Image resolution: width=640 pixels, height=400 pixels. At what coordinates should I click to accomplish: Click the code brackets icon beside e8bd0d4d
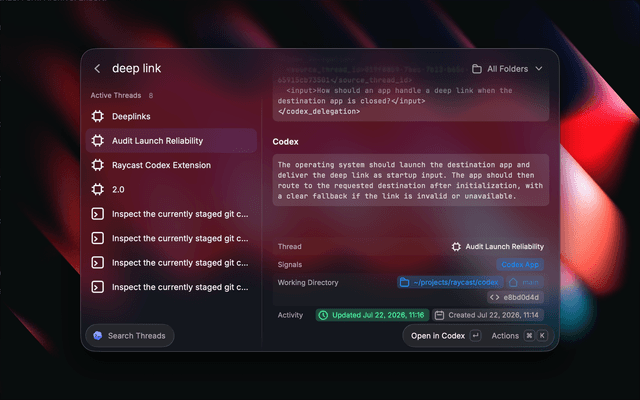[x=495, y=297]
